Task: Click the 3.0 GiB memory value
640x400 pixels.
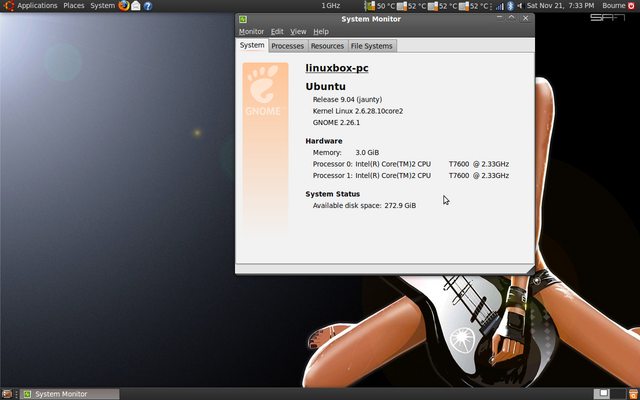Action: (367, 153)
